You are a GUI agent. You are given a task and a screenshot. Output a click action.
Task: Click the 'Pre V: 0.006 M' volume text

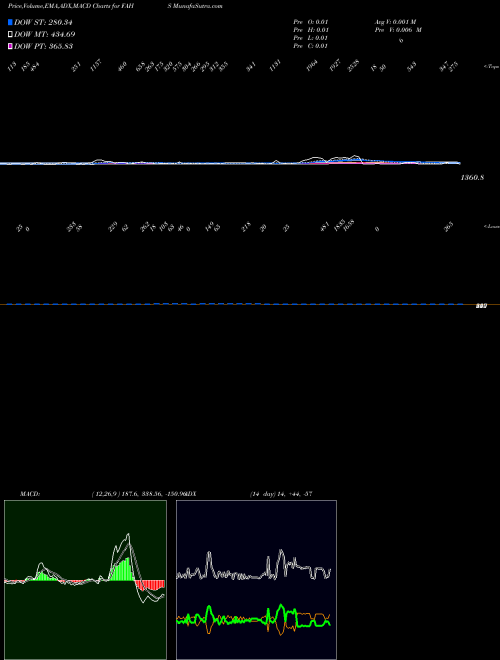pos(399,30)
